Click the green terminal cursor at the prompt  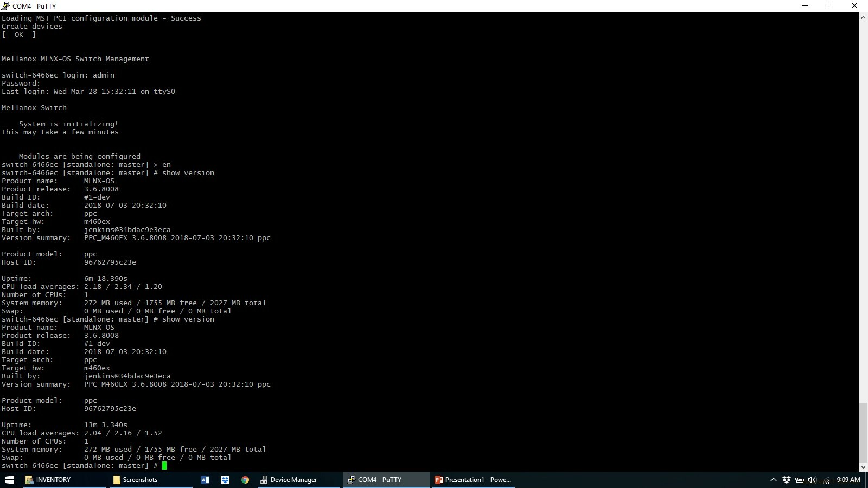pyautogui.click(x=164, y=466)
